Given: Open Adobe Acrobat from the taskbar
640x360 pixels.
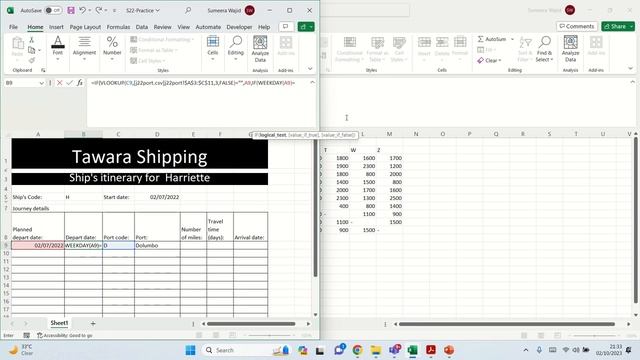Looking at the screenshot, I should pos(431,350).
